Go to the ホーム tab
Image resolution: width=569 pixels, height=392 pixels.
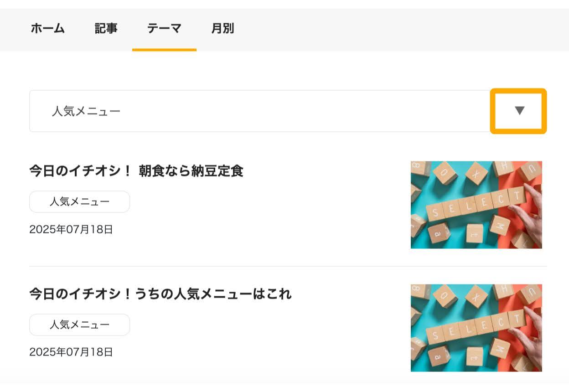coord(48,29)
